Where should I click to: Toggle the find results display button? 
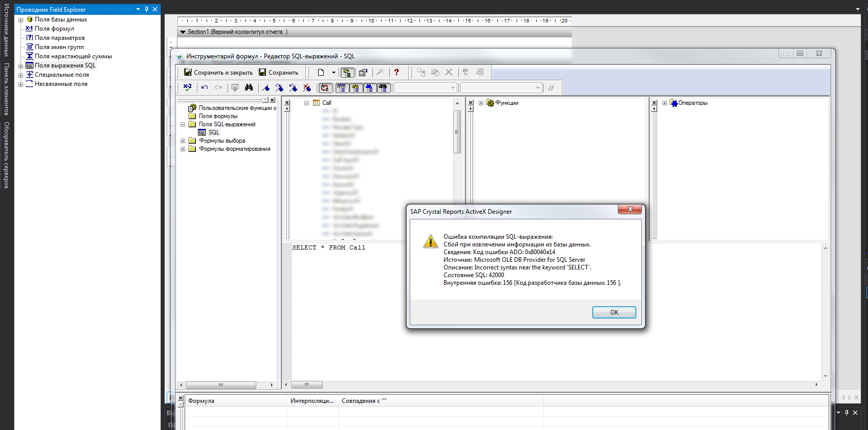(x=383, y=88)
